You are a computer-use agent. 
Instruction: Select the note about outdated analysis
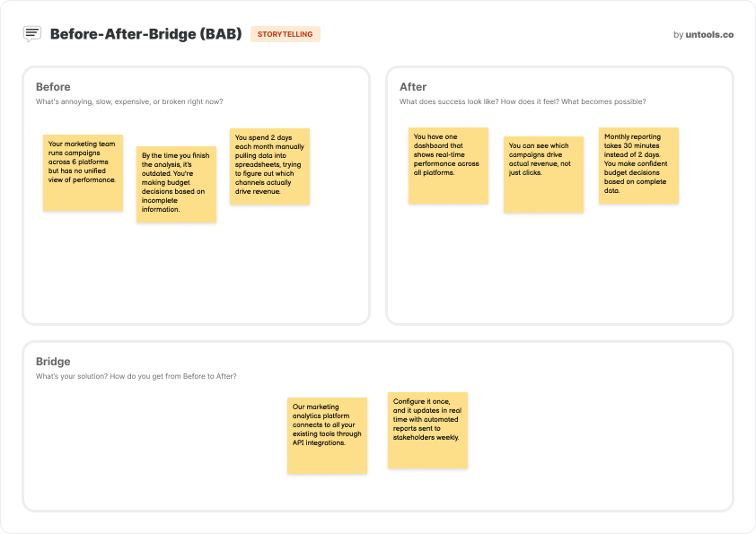click(x=176, y=184)
